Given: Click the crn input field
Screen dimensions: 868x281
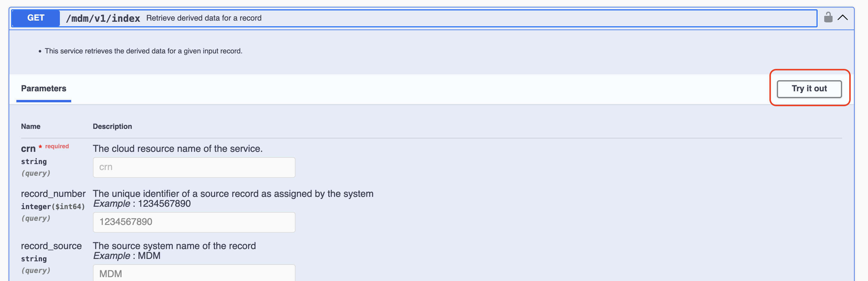Looking at the screenshot, I should [x=194, y=167].
